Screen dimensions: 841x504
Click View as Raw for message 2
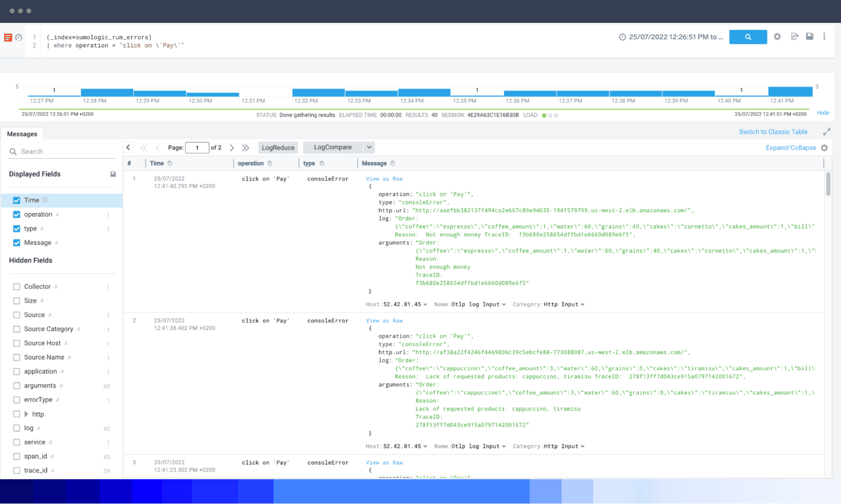click(384, 321)
